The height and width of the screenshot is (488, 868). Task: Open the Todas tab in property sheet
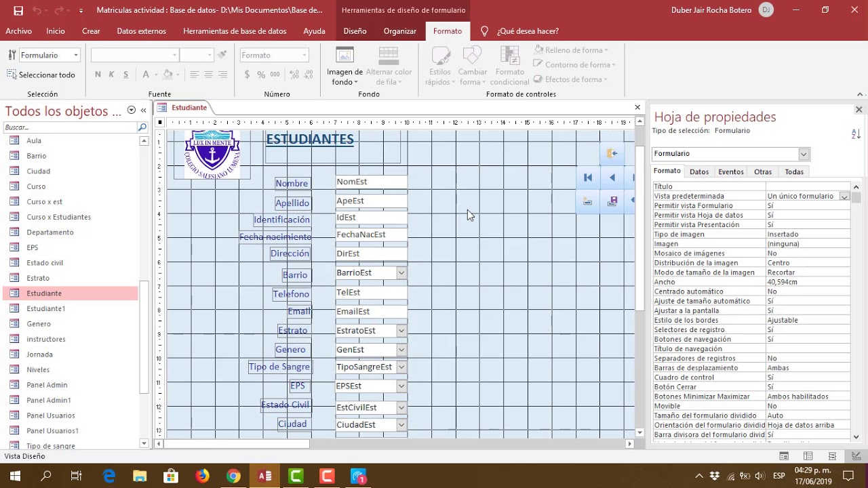794,171
